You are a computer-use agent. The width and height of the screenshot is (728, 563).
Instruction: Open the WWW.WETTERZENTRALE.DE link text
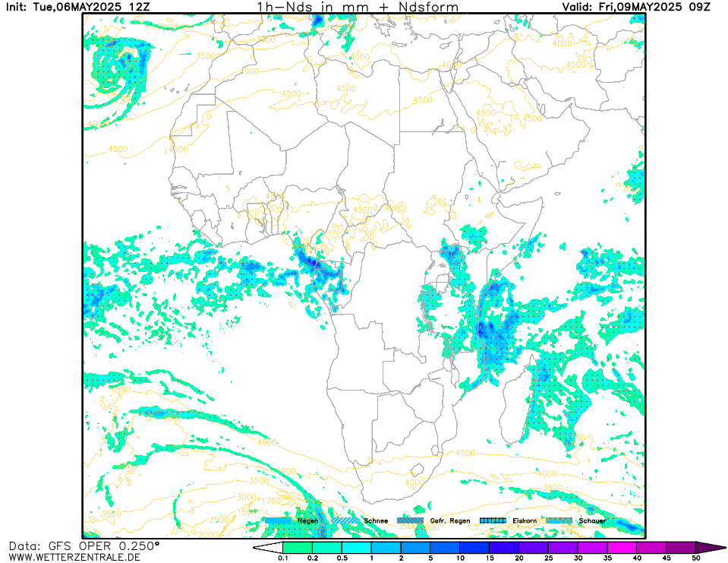74,557
